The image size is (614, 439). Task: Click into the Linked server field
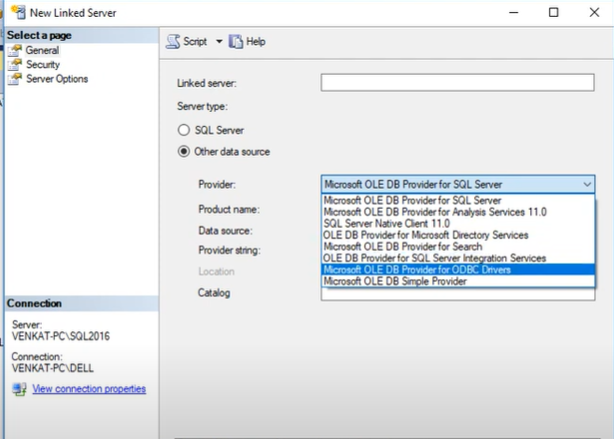pos(457,83)
